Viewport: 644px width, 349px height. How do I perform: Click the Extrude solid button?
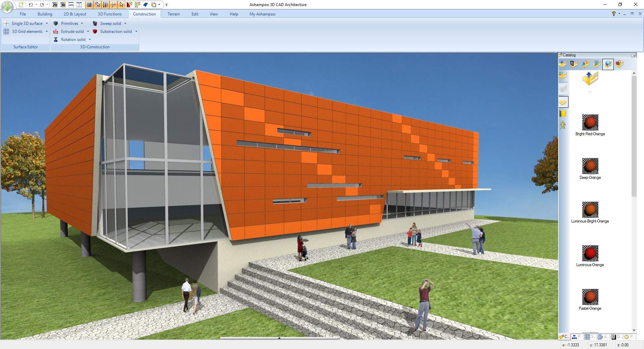click(x=72, y=32)
